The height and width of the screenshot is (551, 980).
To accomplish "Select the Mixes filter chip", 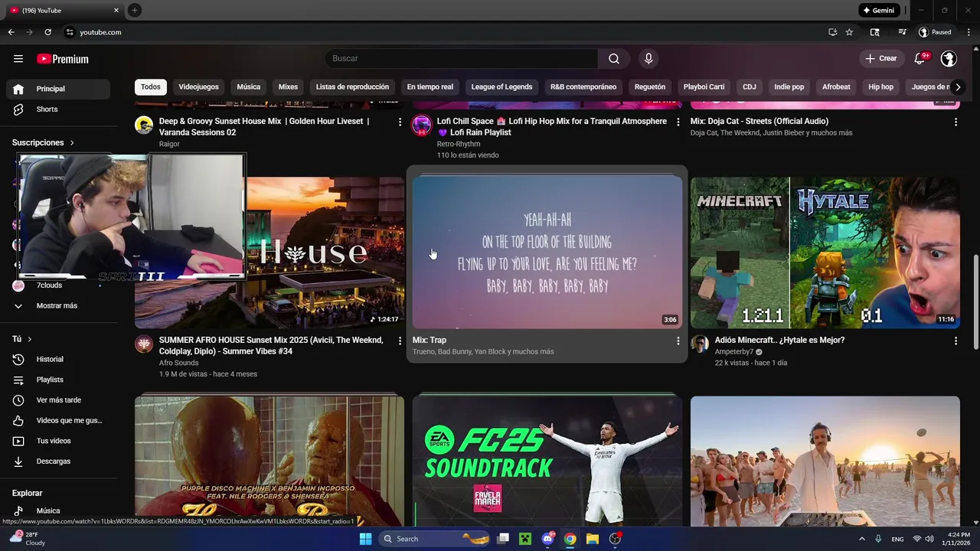I will click(288, 87).
